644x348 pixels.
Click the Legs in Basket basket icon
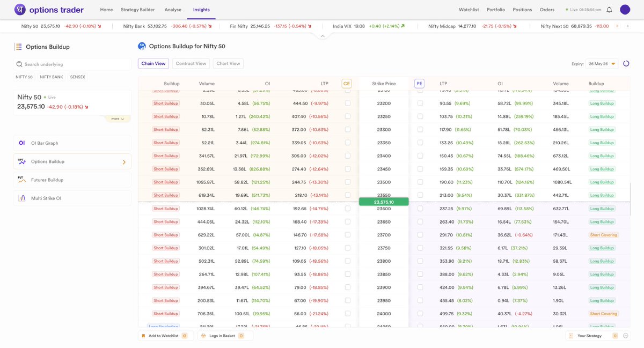click(202, 336)
